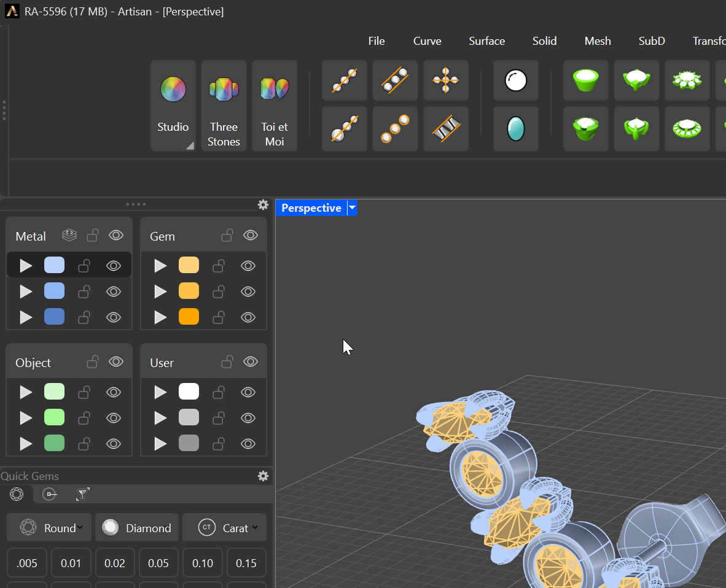Viewport: 726px width, 588px height.
Task: Expand the medium blue Metal layer
Action: tap(26, 292)
